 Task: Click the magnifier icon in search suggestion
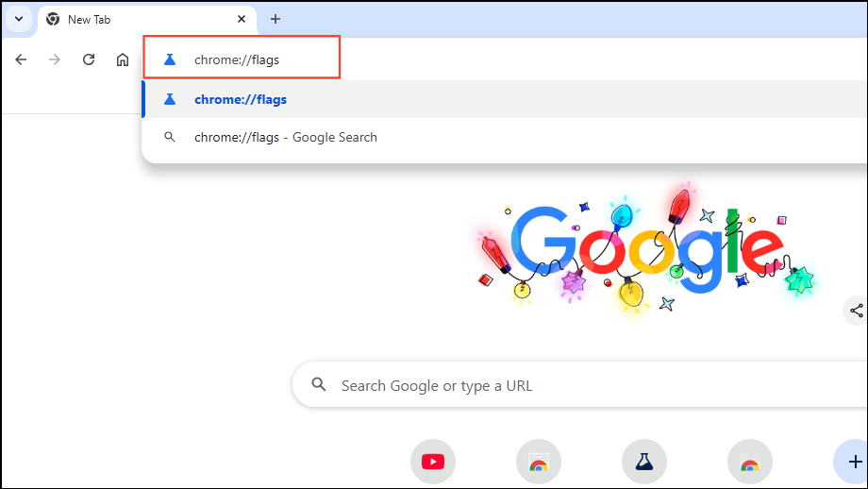170,137
